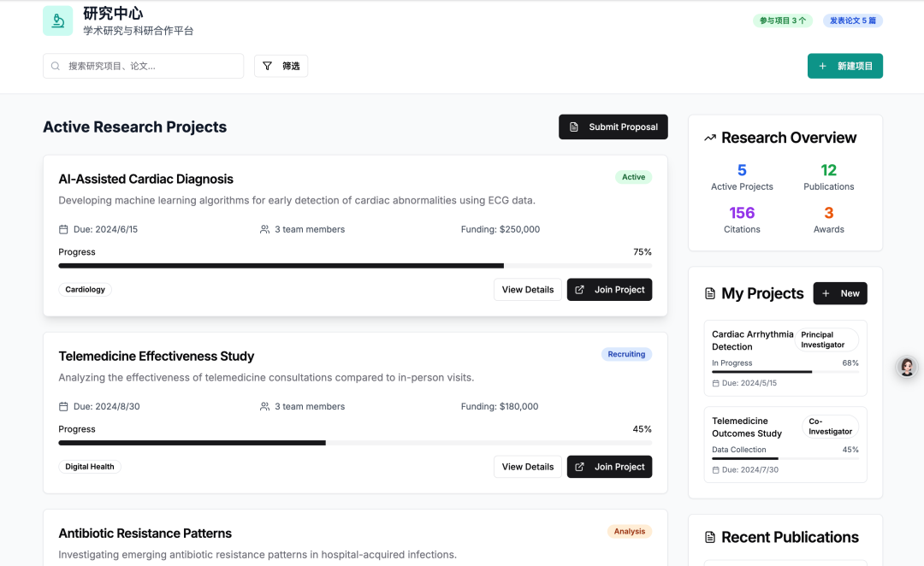Click calendar icon on AI-Assisted Cardiac Diagnosis
The width and height of the screenshot is (924, 566).
[x=63, y=229]
